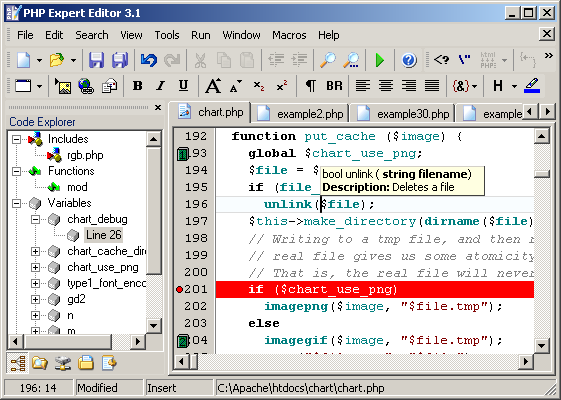The image size is (561, 400).
Task: Apply superscript formatting
Action: click(x=282, y=86)
